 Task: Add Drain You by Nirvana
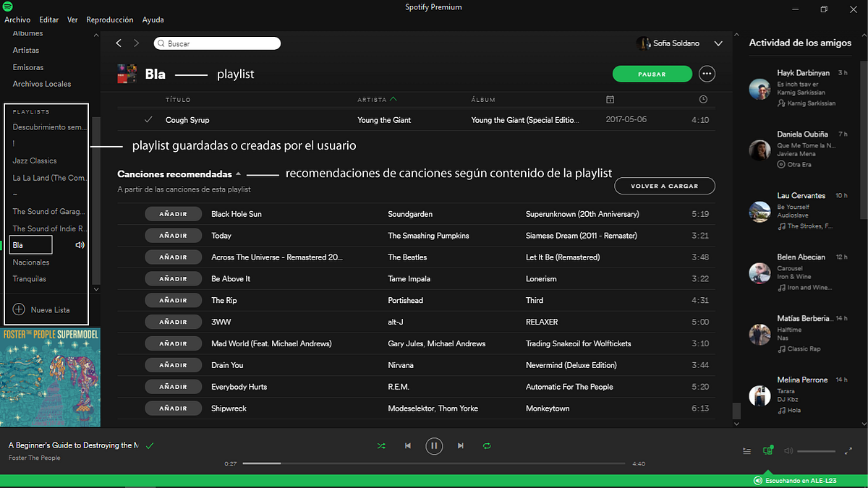pyautogui.click(x=173, y=365)
